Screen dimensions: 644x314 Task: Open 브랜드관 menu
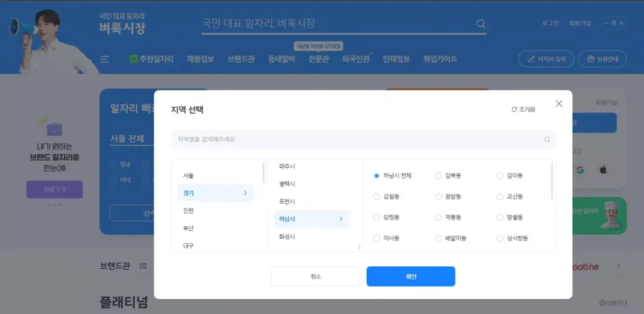241,60
